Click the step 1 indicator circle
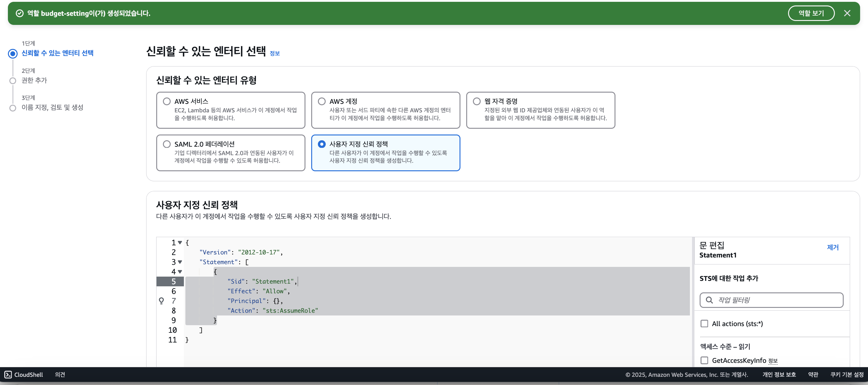868x385 pixels. tap(13, 53)
